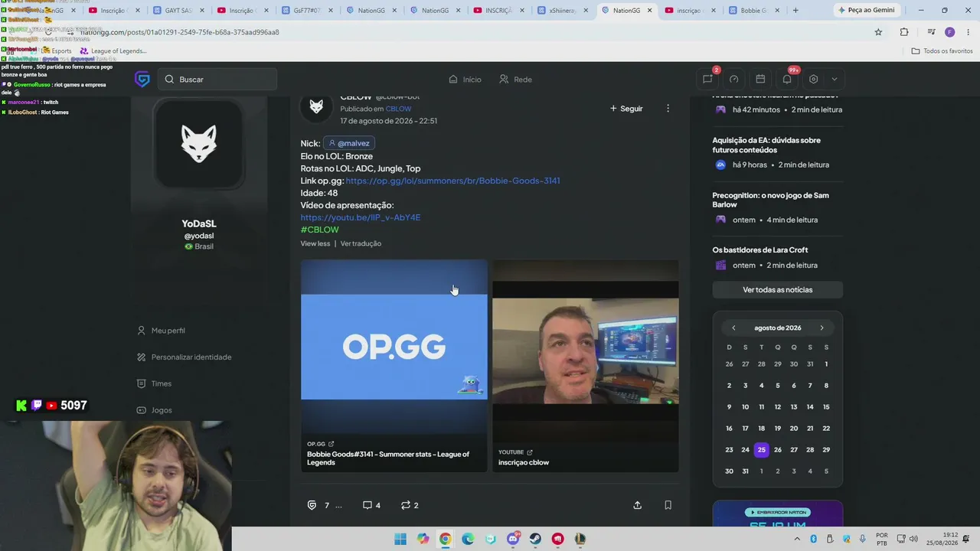Expand the header account chevron menu
This screenshot has height=551, width=980.
835,79
